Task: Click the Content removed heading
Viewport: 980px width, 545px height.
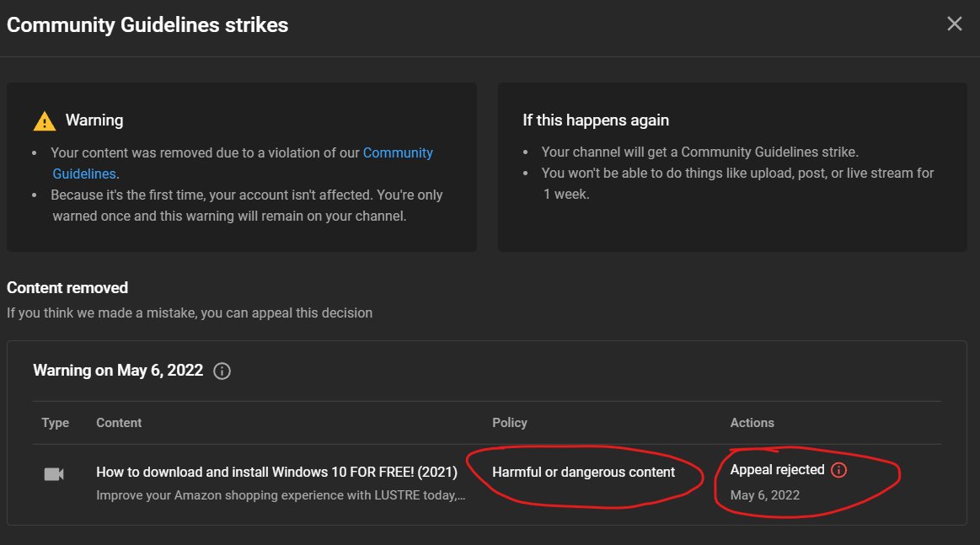Action: click(67, 287)
